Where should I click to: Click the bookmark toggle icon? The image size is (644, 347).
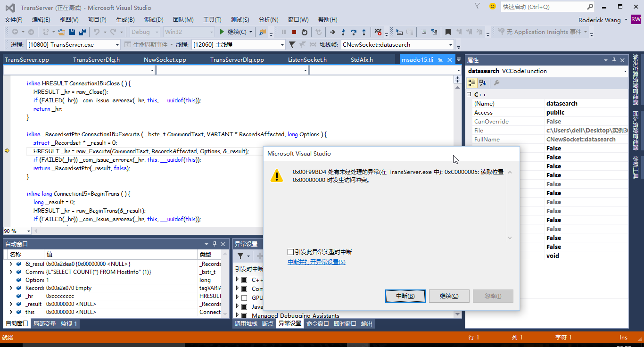(448, 32)
